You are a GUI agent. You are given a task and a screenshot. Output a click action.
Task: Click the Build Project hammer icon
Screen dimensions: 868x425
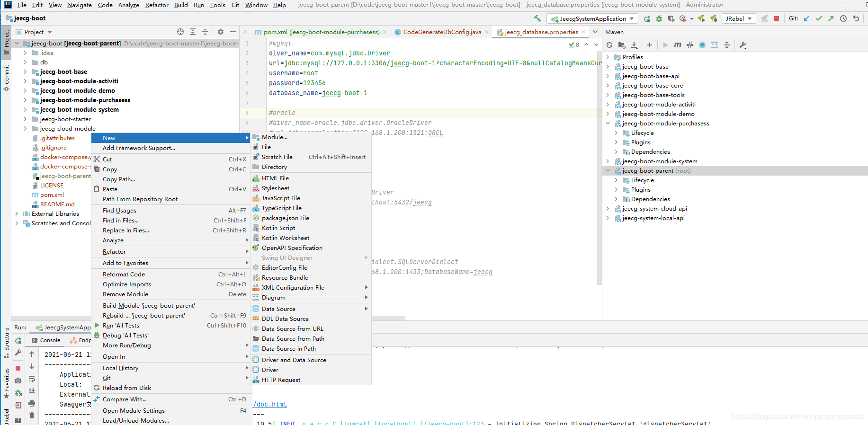coord(537,18)
